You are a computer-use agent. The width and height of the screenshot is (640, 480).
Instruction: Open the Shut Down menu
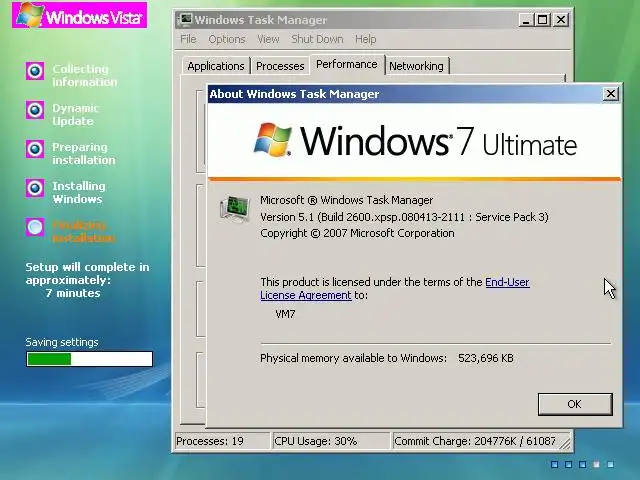[x=317, y=39]
